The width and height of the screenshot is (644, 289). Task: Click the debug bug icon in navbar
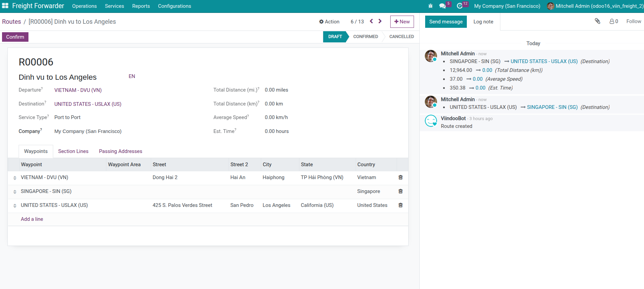[430, 6]
